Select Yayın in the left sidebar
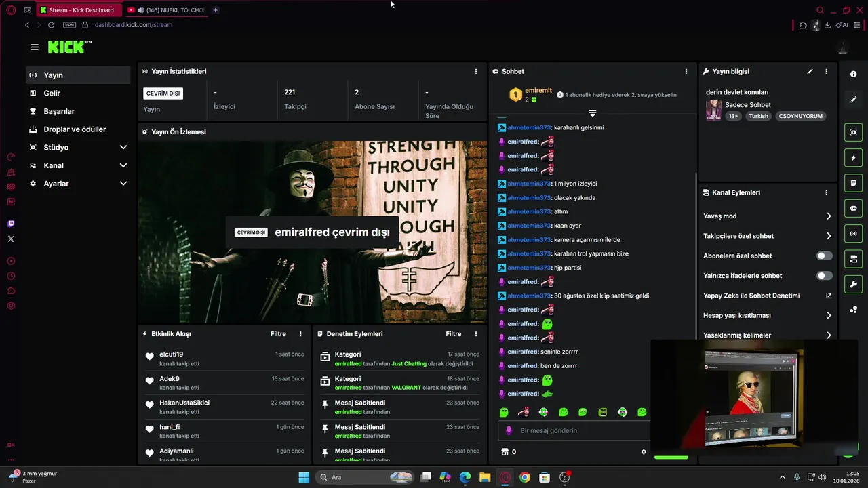The image size is (868, 488). click(78, 75)
